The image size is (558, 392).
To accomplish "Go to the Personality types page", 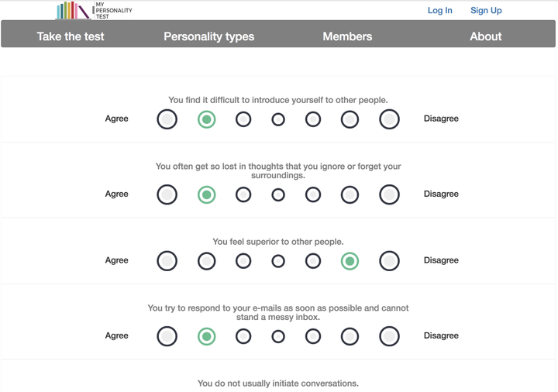I will click(209, 36).
